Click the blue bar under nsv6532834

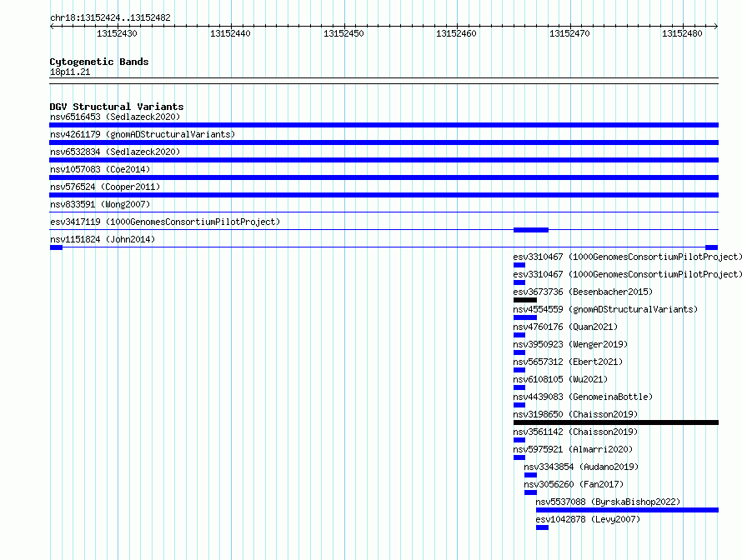click(x=384, y=160)
